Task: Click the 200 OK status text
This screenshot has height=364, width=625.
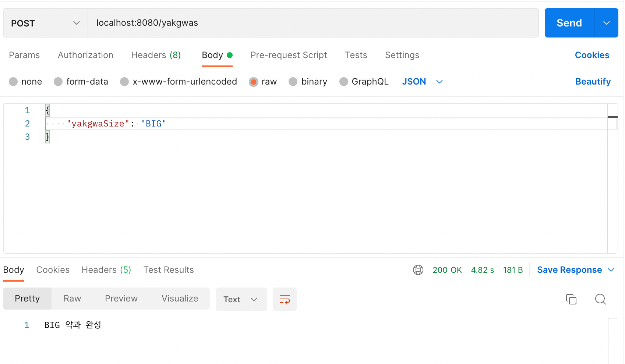Action: [447, 270]
